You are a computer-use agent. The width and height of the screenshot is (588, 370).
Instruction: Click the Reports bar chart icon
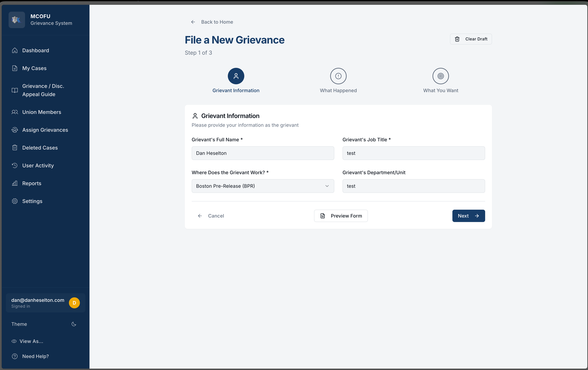click(15, 183)
